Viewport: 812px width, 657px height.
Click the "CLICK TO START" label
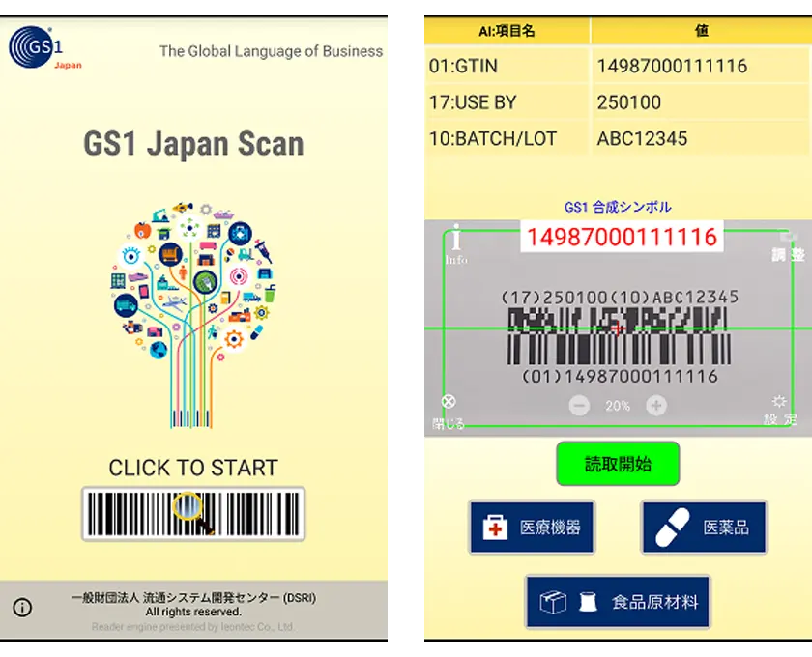tap(193, 468)
